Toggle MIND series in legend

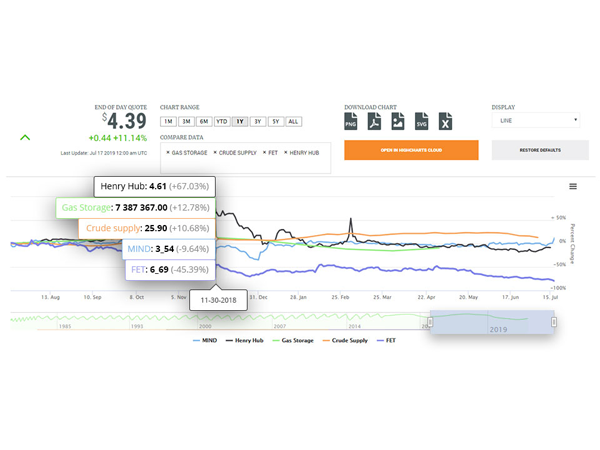coord(205,341)
